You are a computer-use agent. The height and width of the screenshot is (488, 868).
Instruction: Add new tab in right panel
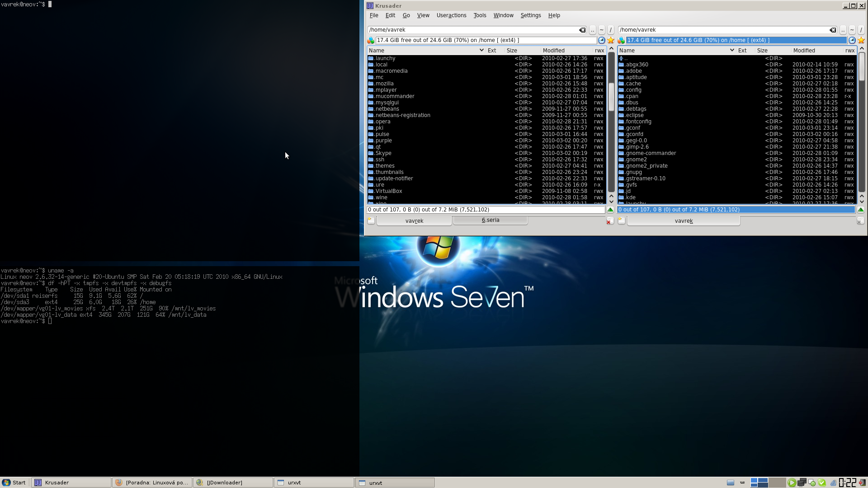coord(622,221)
